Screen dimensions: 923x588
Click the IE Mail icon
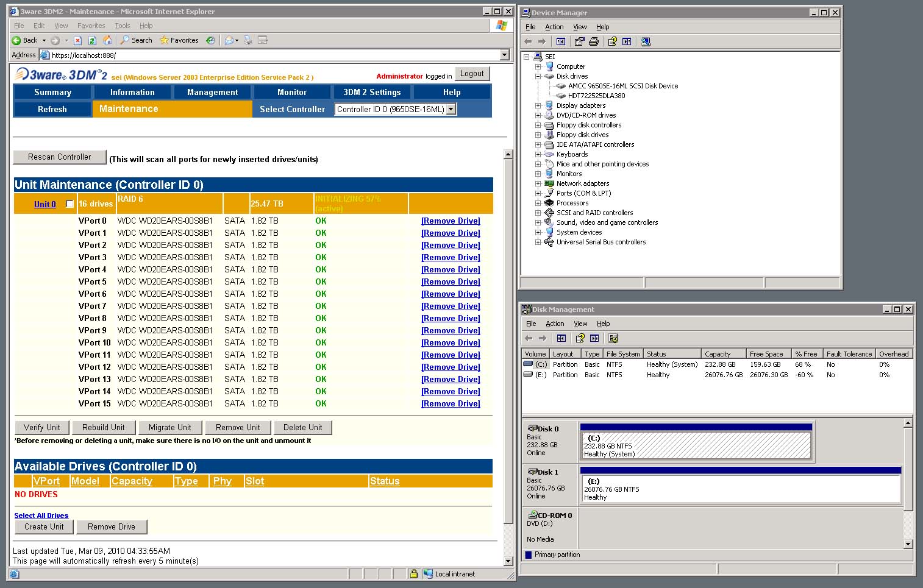click(230, 40)
